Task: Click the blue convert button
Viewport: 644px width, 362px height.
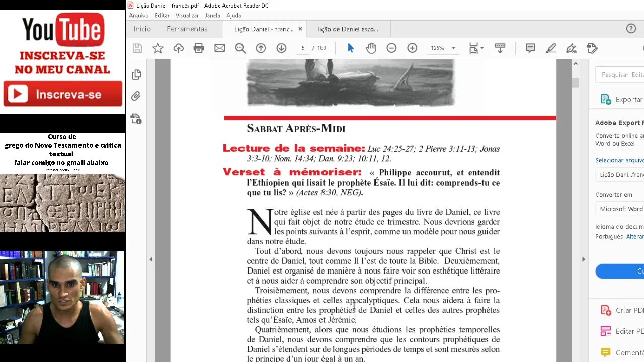Action: point(620,271)
